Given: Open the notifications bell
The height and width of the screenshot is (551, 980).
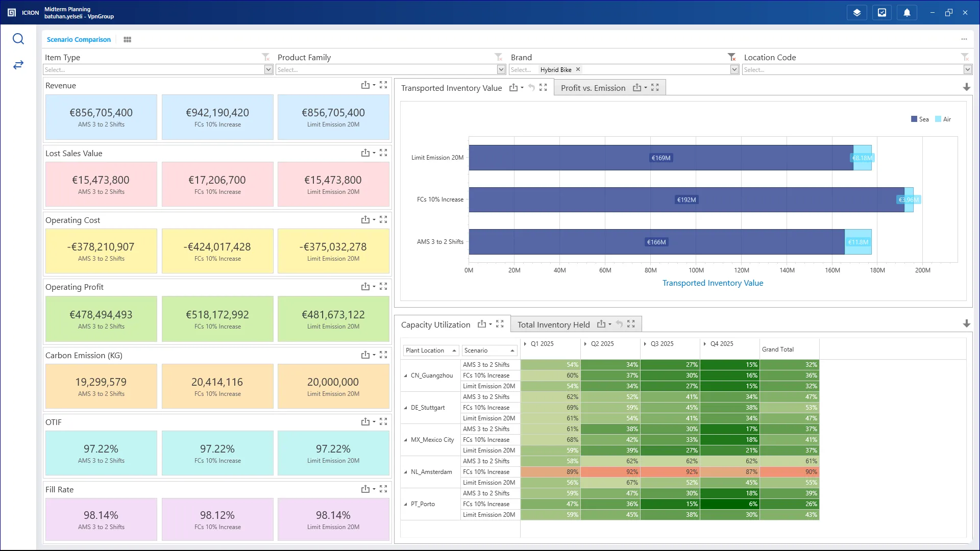Looking at the screenshot, I should [907, 12].
